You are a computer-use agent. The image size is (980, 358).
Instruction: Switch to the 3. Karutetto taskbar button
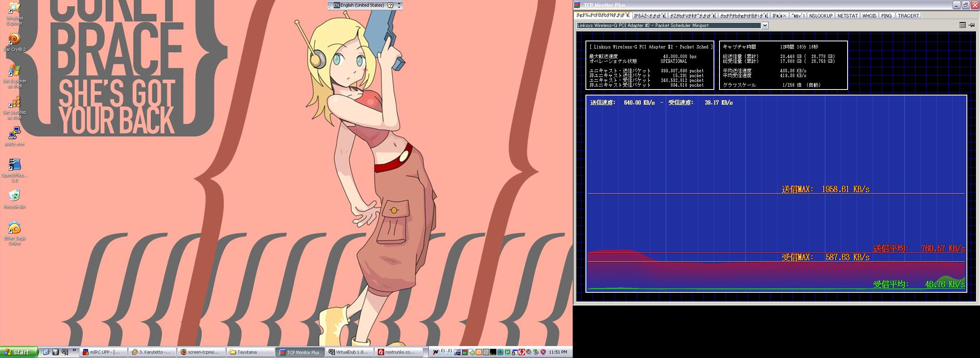tap(153, 352)
